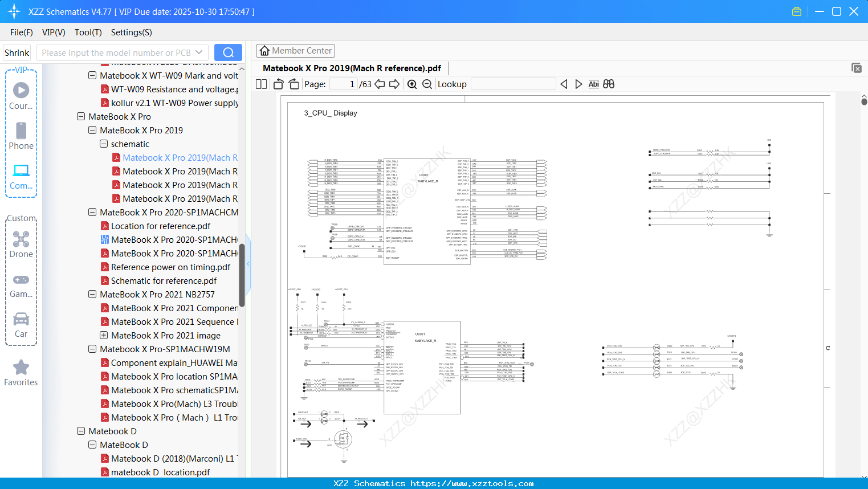868x489 pixels.
Task: Click the yellow bag icon in title bar
Action: [797, 11]
